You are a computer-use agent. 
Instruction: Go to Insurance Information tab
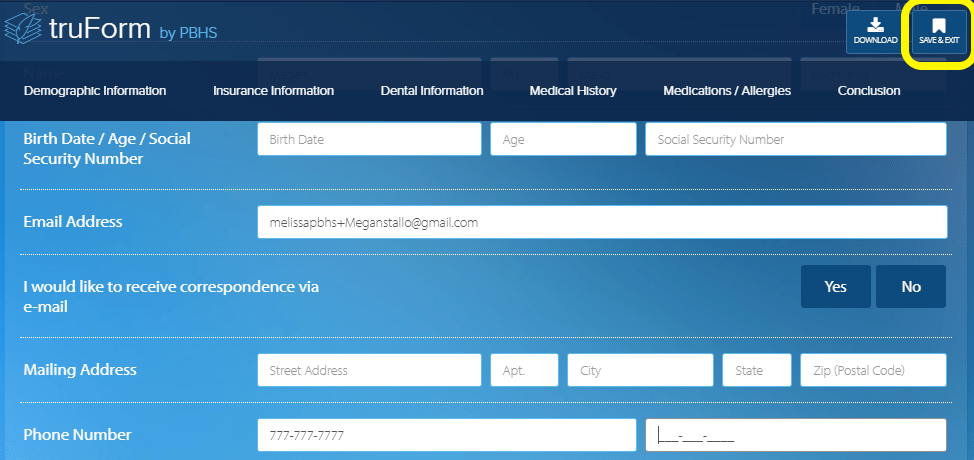coord(273,91)
